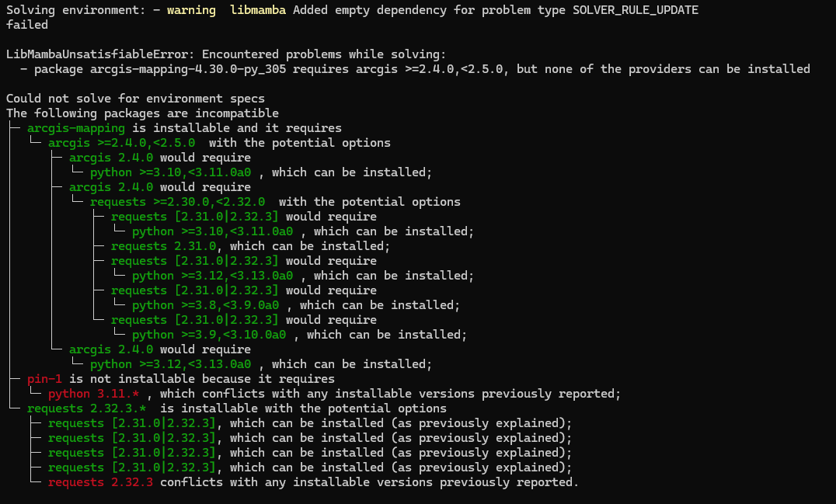The width and height of the screenshot is (836, 504).
Task: Select the "arcgis >=2.4.0,<2.5.0" tree node
Action: tap(121, 143)
